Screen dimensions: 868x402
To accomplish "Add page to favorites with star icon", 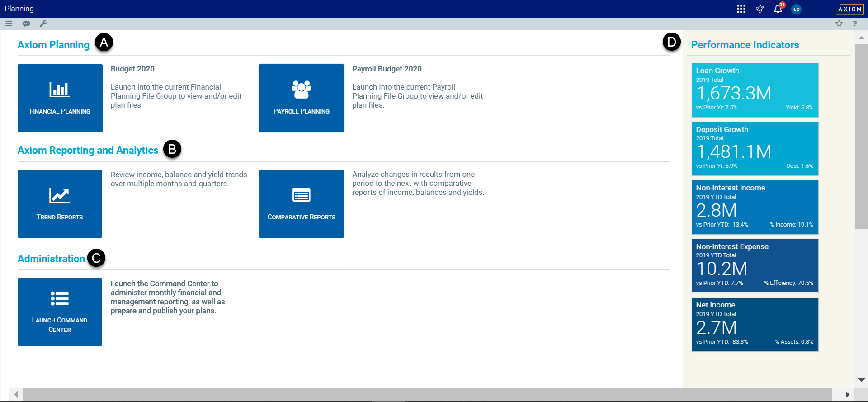I will 839,24.
